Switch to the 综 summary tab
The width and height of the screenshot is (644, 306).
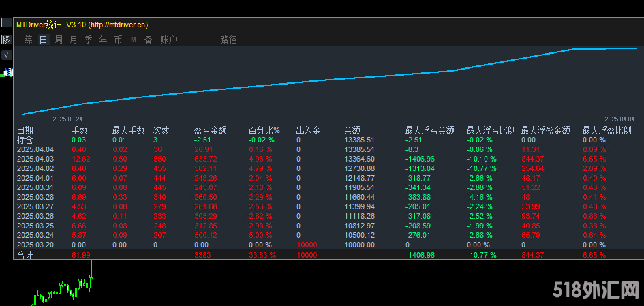coord(28,40)
